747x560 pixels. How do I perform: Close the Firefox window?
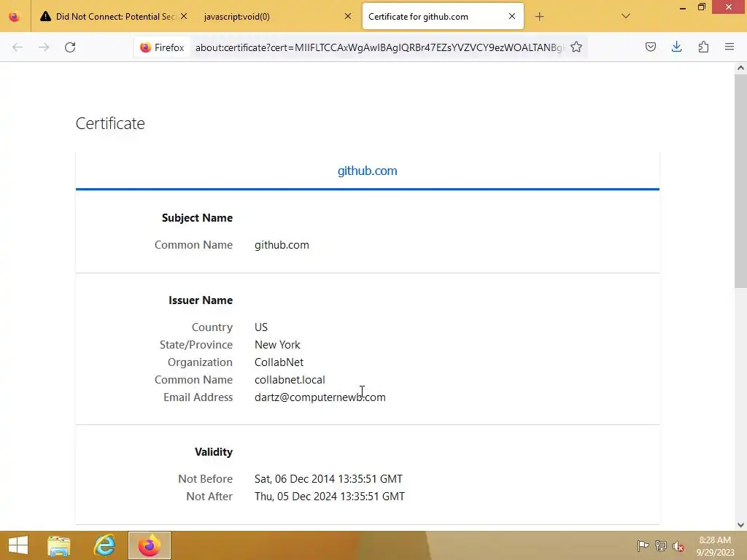pos(729,7)
